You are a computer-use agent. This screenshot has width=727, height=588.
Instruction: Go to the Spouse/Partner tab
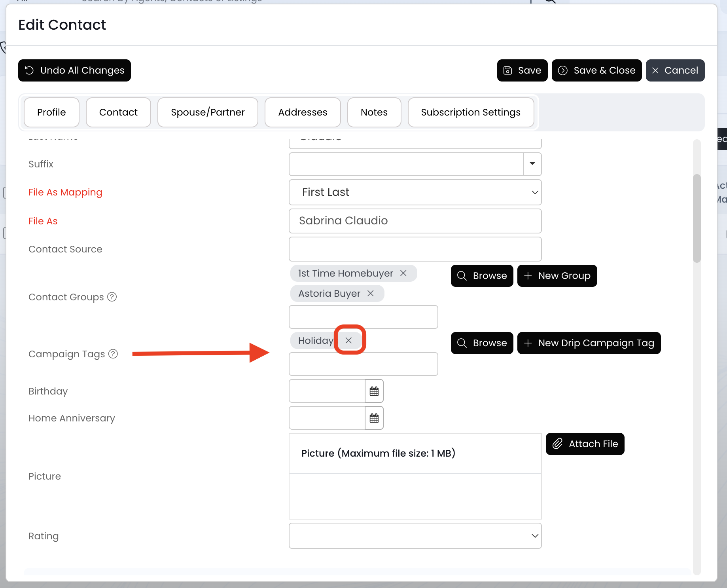coord(208,112)
